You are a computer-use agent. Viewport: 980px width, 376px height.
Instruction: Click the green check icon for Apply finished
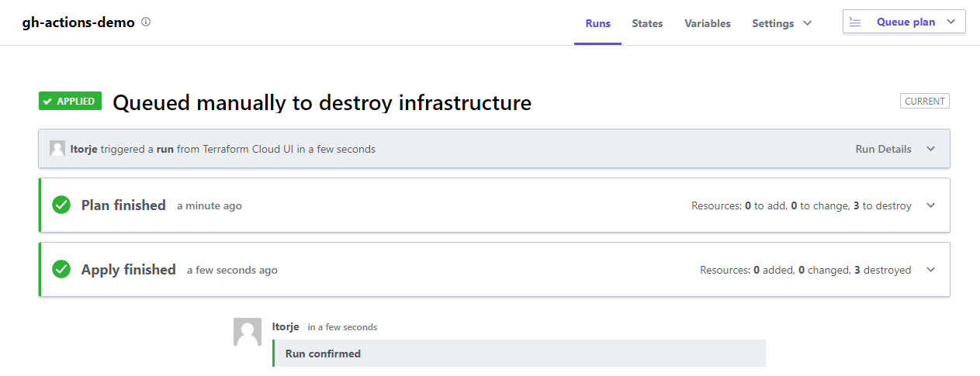(x=61, y=270)
